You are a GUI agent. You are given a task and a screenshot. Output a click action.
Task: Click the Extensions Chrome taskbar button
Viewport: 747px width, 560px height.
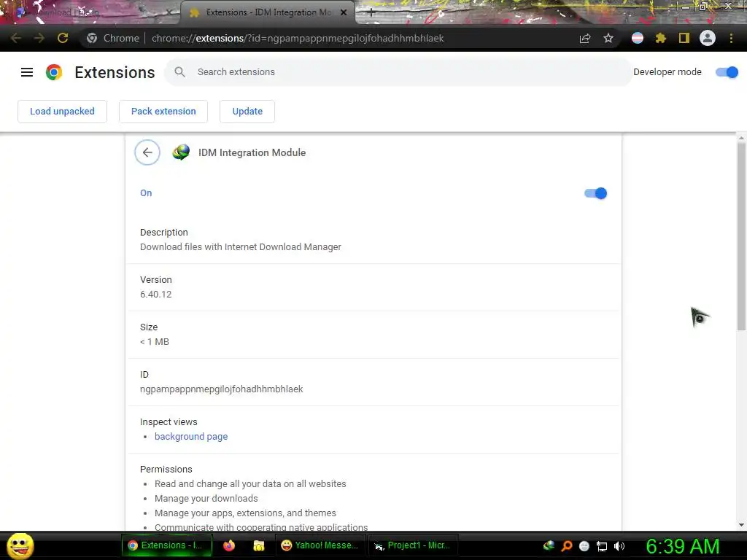pyautogui.click(x=167, y=545)
